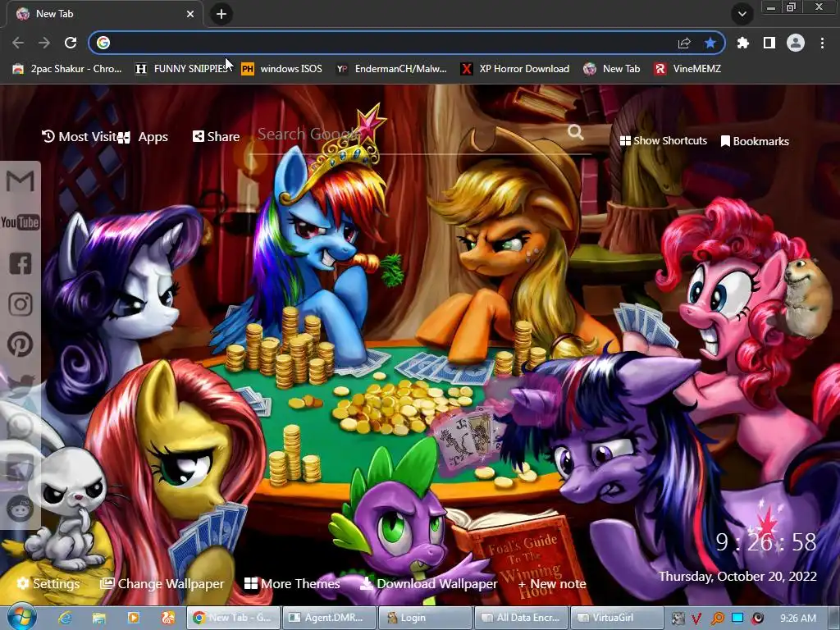Click the search magnifier icon

tap(575, 132)
